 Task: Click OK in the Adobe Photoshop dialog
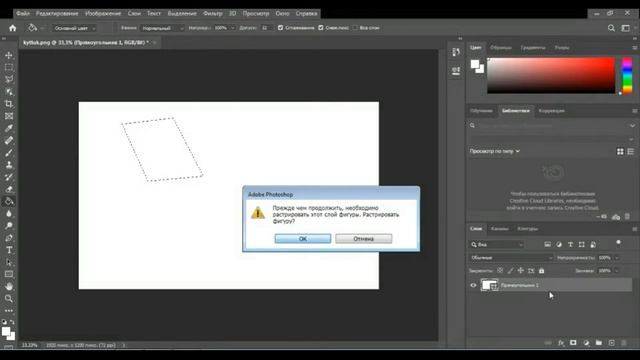click(303, 238)
